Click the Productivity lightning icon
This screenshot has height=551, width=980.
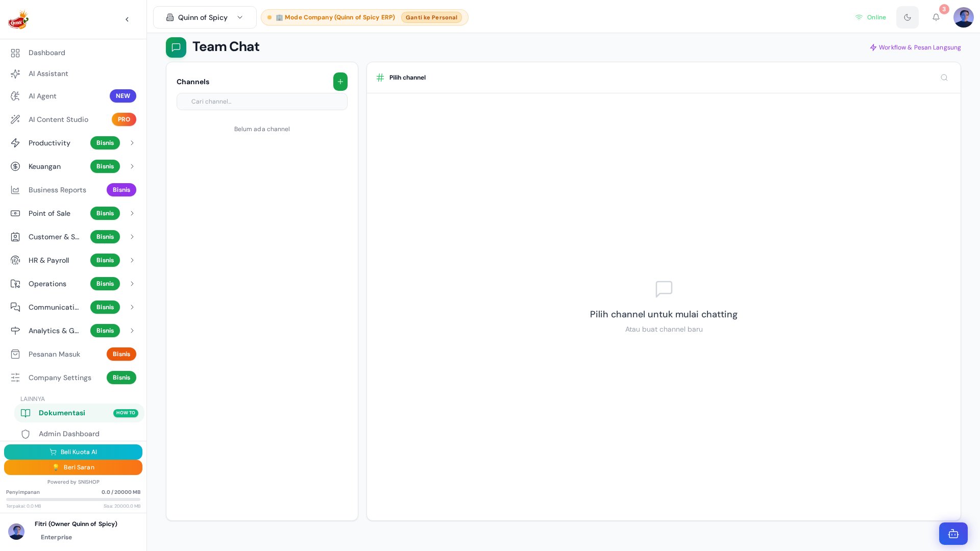click(x=15, y=143)
